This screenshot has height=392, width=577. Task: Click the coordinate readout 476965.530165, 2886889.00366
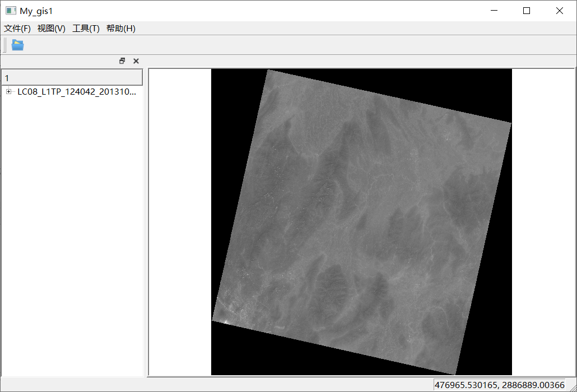point(499,385)
